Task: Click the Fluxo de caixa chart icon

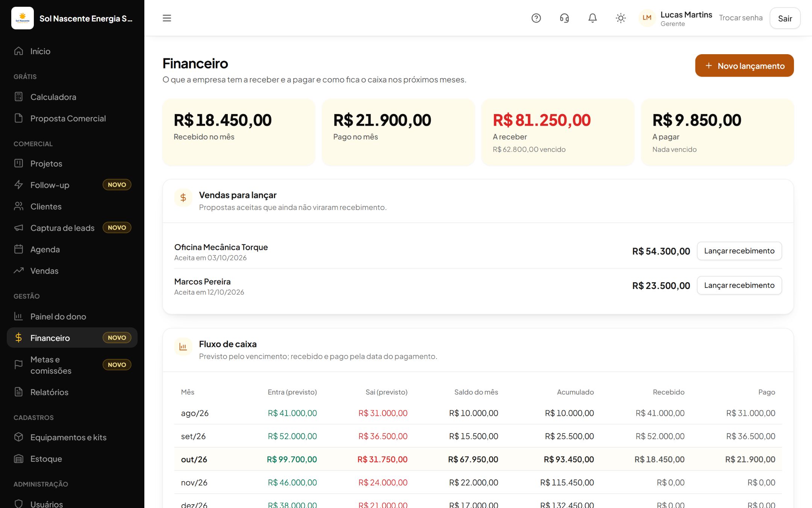Action: click(183, 347)
